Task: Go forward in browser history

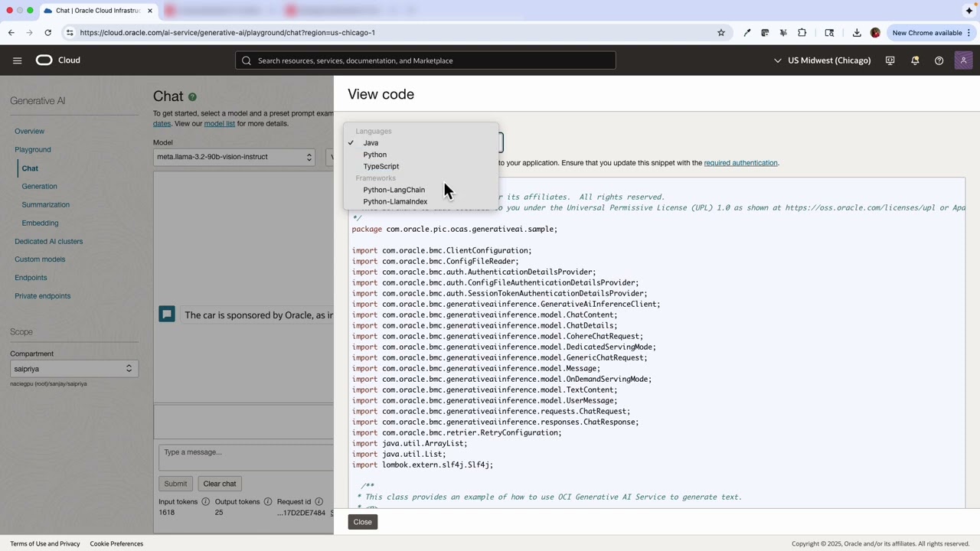Action: click(x=29, y=33)
